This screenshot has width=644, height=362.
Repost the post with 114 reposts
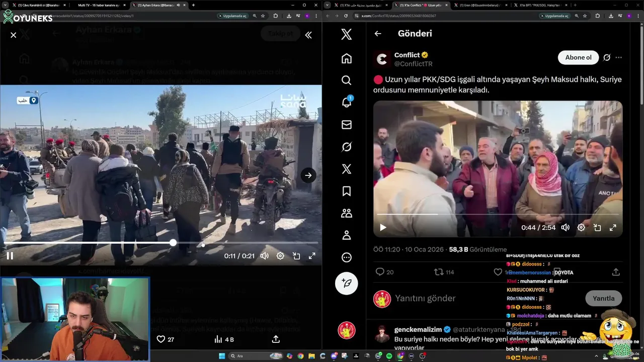[444, 272]
